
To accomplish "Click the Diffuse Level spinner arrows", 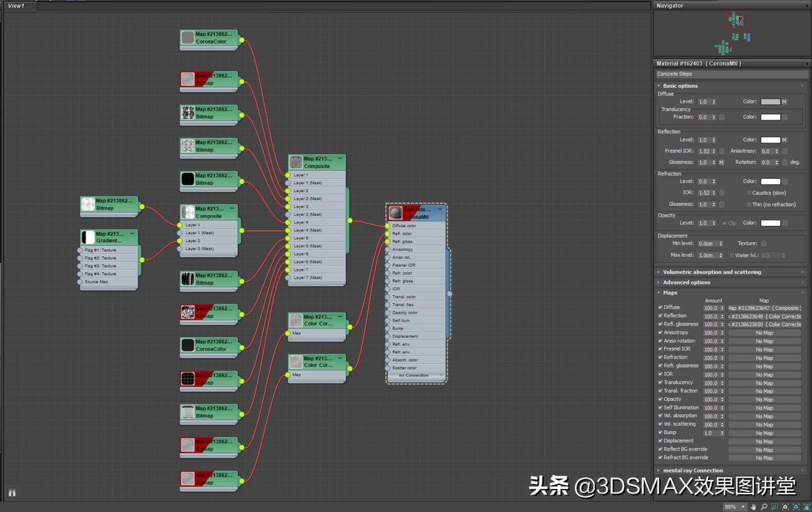I will tap(714, 102).
